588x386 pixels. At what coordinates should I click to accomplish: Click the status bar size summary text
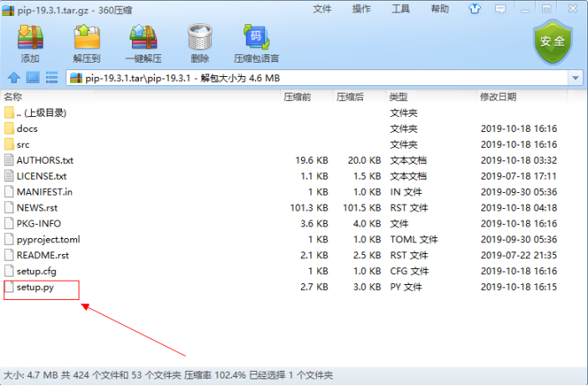click(x=168, y=375)
